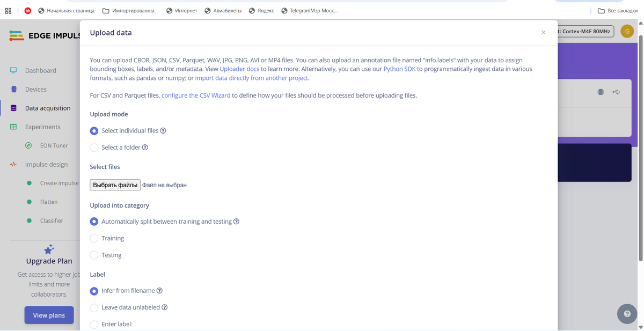Select Leave data unlabeled option
The image size is (644, 331).
tap(94, 307)
